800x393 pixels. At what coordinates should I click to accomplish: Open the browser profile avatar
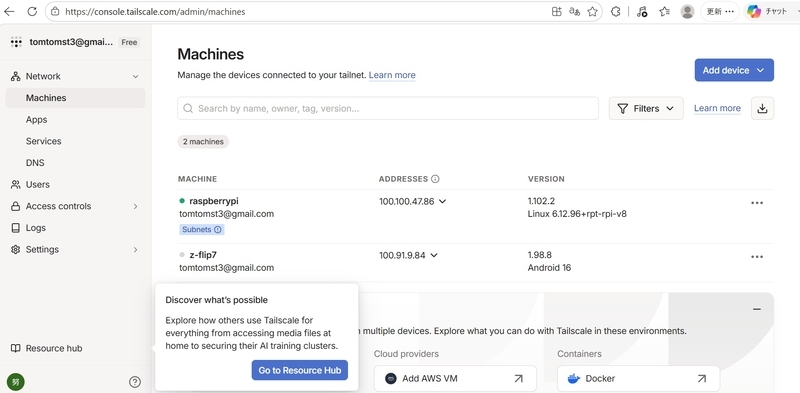tap(687, 11)
